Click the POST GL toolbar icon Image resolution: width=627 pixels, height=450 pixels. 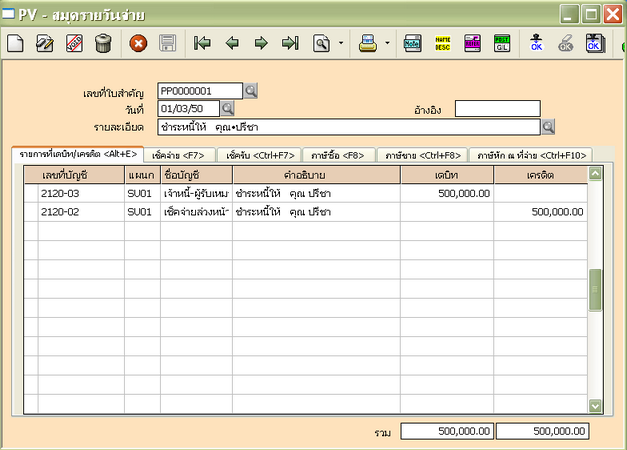[x=502, y=43]
